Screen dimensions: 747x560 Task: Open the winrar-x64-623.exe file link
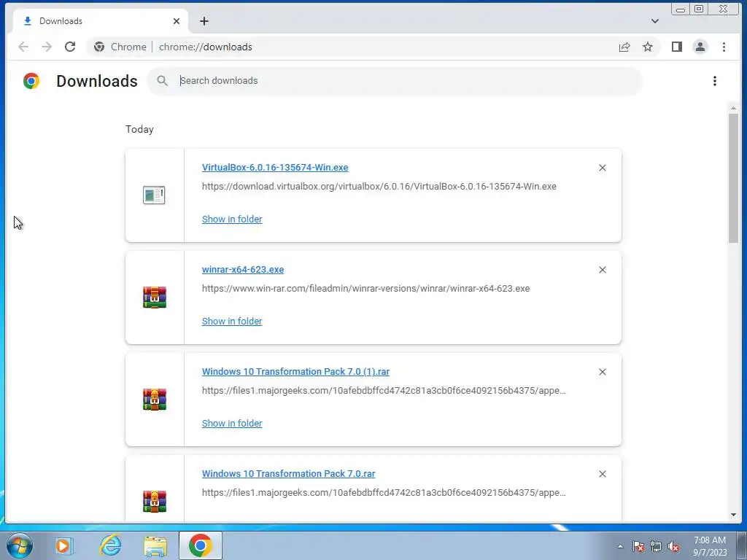(x=242, y=270)
